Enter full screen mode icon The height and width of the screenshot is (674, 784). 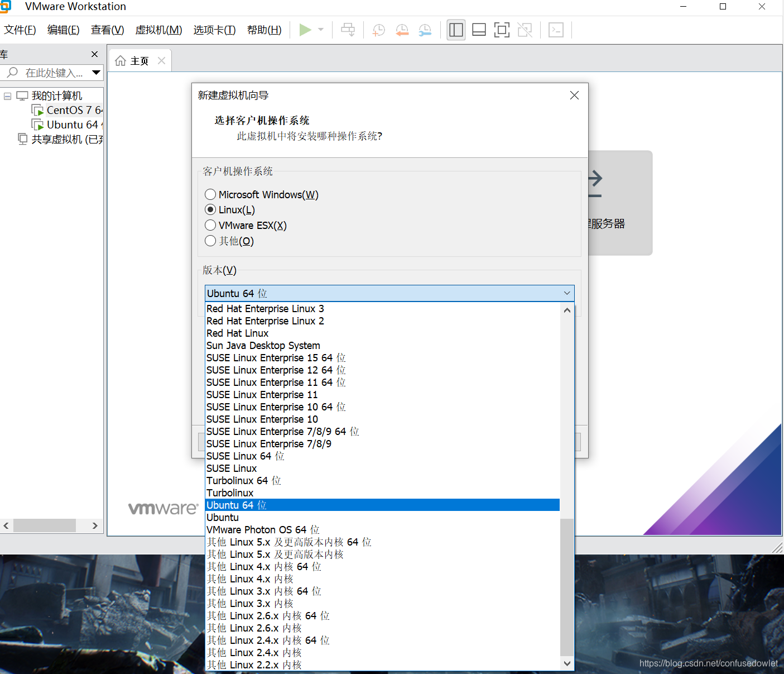tap(502, 30)
